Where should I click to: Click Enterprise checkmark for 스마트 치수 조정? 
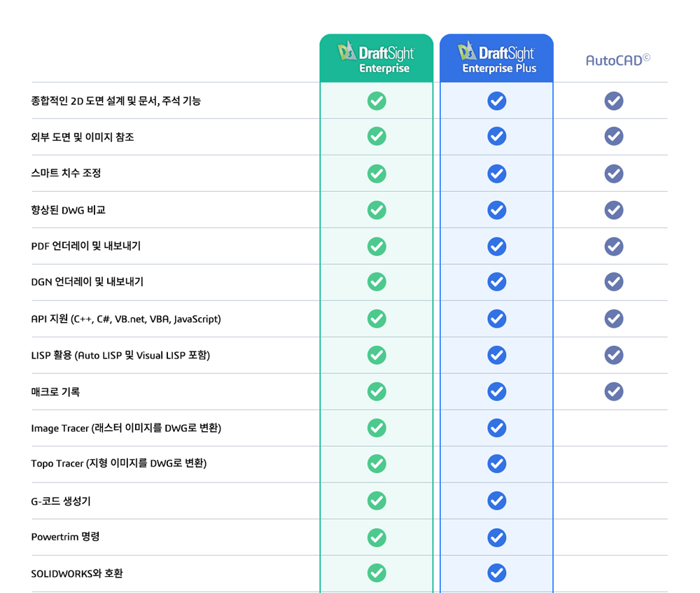377,174
